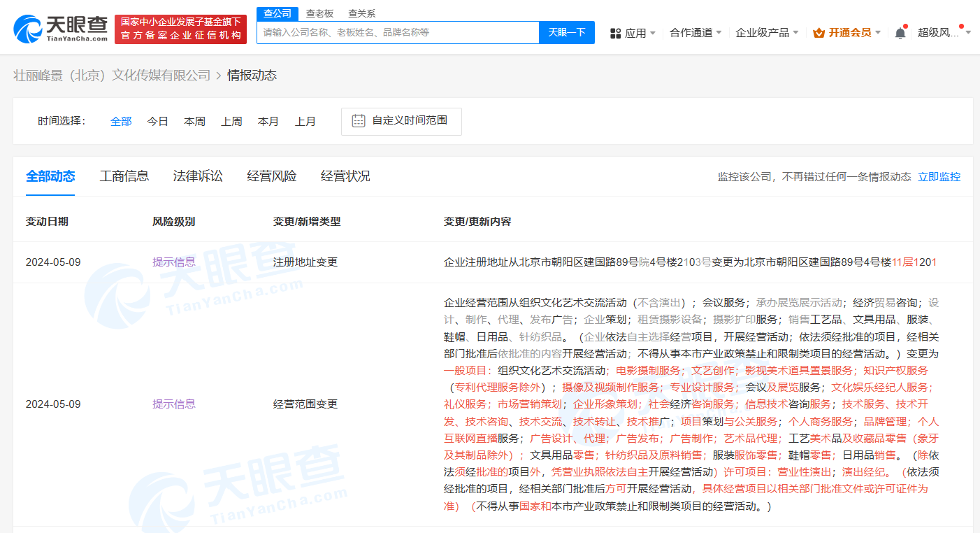Switch to the 查关系 search tab
Viewport: 980px width, 533px height.
(x=361, y=13)
